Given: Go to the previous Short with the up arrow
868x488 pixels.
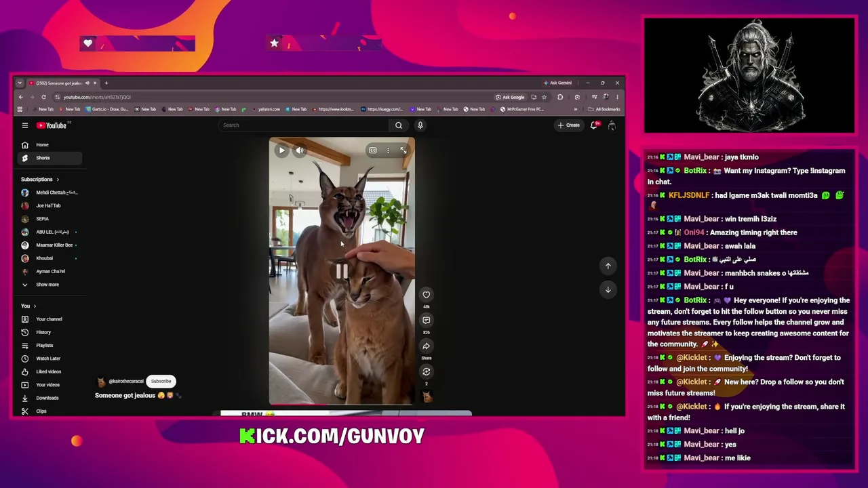Looking at the screenshot, I should [608, 266].
